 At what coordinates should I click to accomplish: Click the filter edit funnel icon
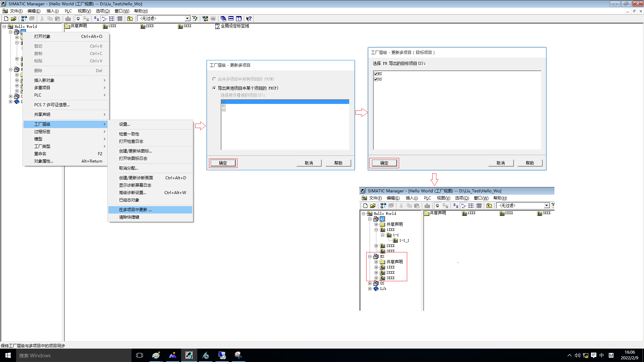pos(195,19)
